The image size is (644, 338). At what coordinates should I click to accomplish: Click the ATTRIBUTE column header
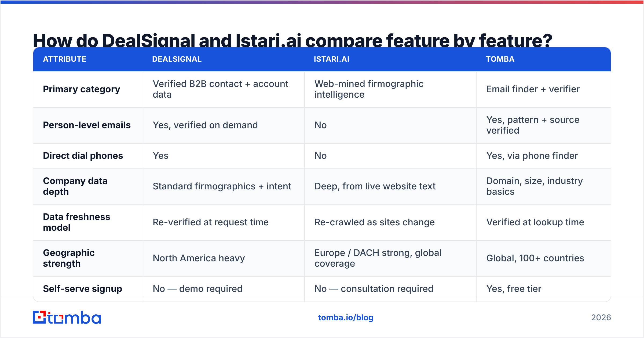pos(65,59)
